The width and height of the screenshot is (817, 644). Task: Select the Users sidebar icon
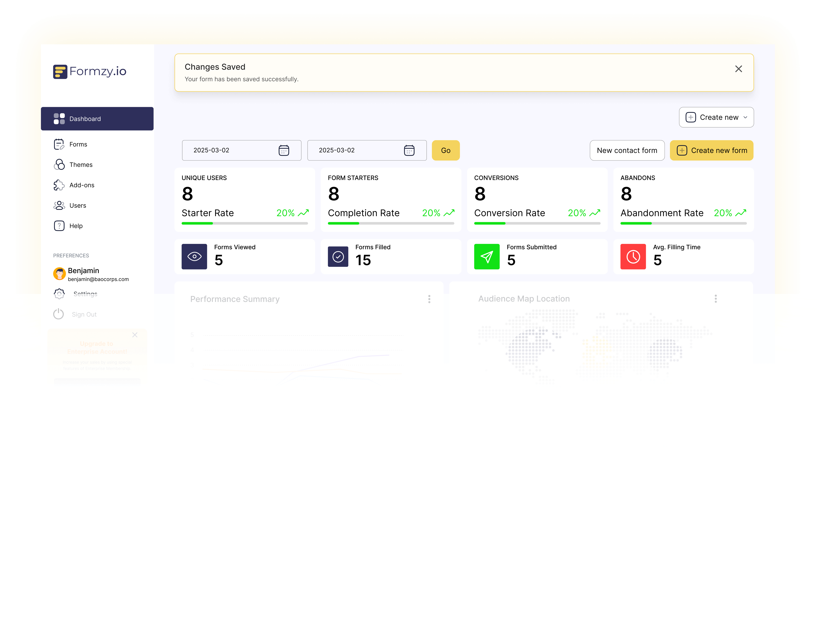tap(59, 205)
